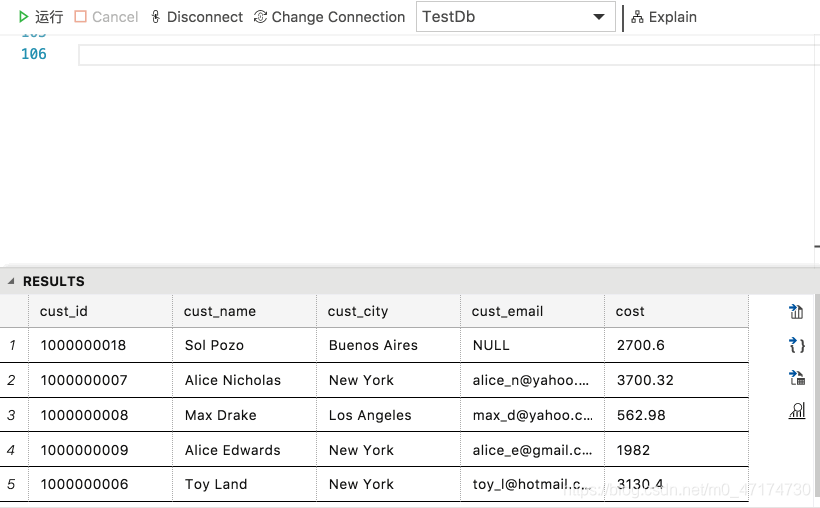Click the Explain query button

(x=664, y=17)
